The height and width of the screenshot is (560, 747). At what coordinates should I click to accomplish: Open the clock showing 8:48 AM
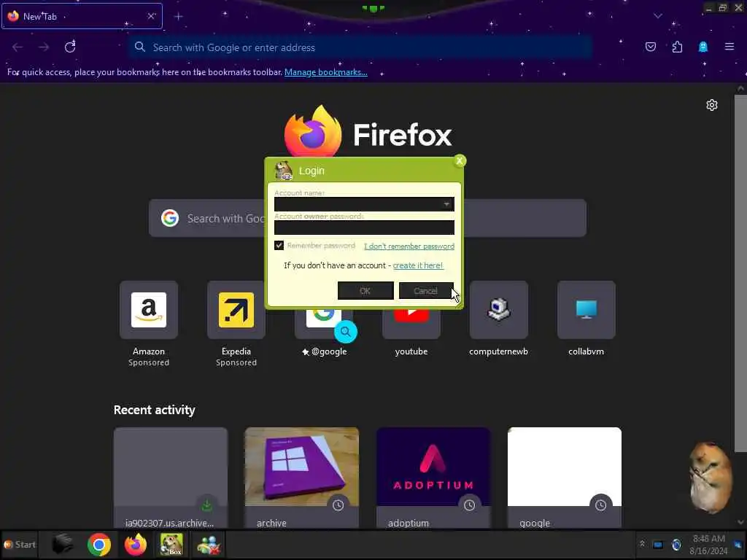click(x=709, y=545)
